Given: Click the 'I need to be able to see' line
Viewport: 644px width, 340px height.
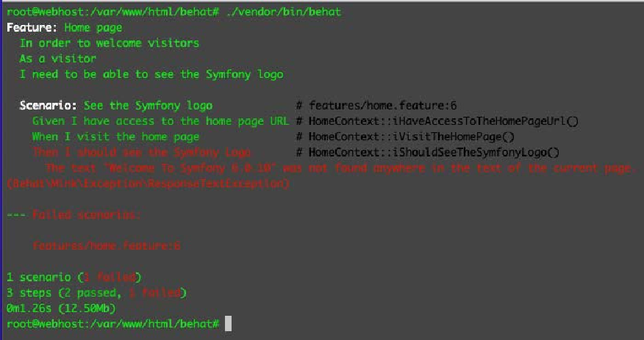Looking at the screenshot, I should click(x=151, y=74).
